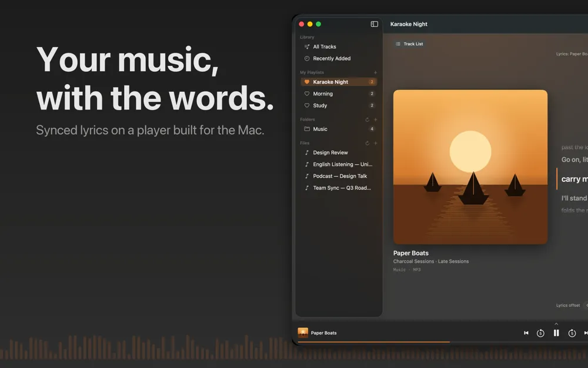Click the "Go on, lit" lyric line
The height and width of the screenshot is (368, 588).
(x=574, y=160)
